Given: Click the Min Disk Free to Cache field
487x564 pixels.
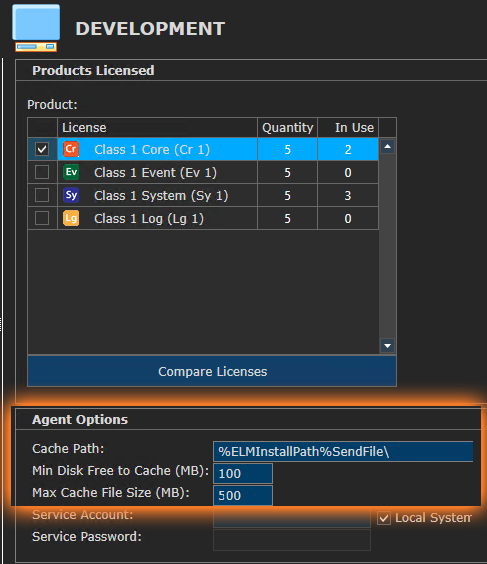Looking at the screenshot, I should point(243,473).
